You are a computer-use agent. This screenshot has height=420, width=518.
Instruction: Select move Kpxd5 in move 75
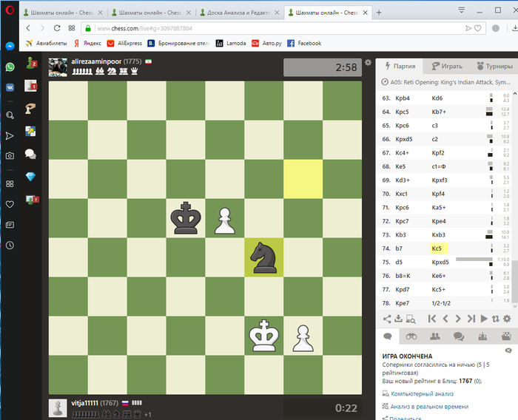(x=440, y=262)
